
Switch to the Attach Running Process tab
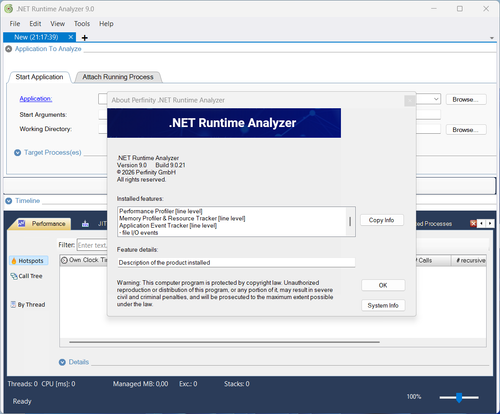118,77
